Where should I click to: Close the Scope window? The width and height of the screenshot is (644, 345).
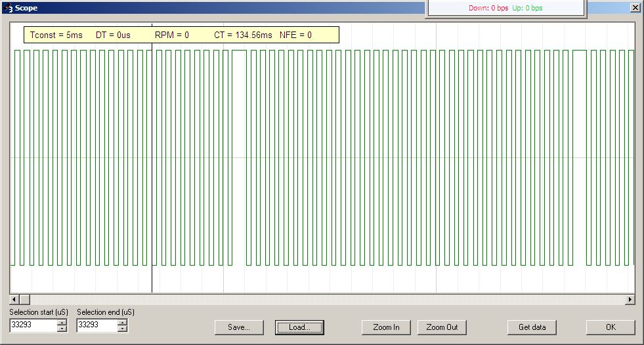(x=635, y=7)
